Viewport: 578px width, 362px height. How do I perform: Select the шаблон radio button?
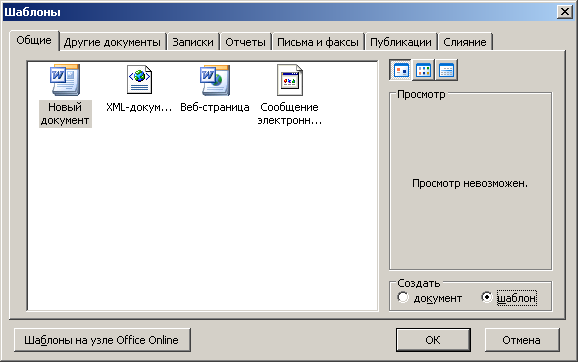487,297
